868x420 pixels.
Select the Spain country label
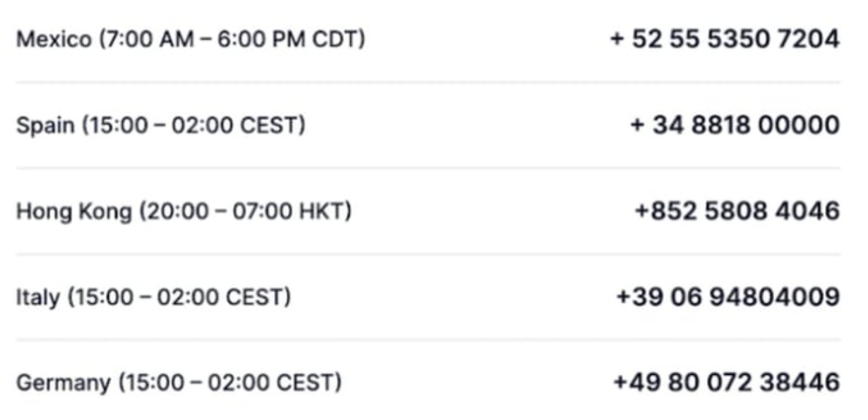coord(44,126)
